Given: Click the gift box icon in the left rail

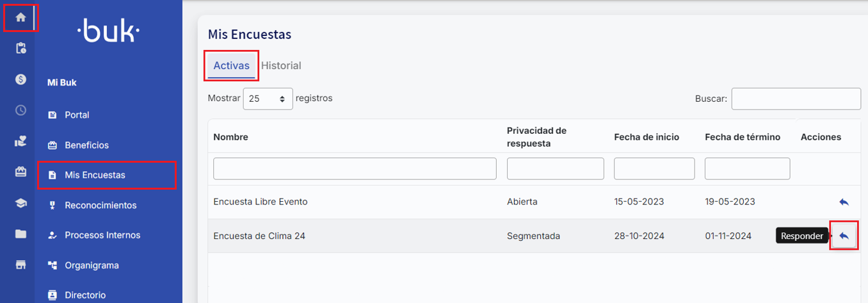Looking at the screenshot, I should point(20,172).
